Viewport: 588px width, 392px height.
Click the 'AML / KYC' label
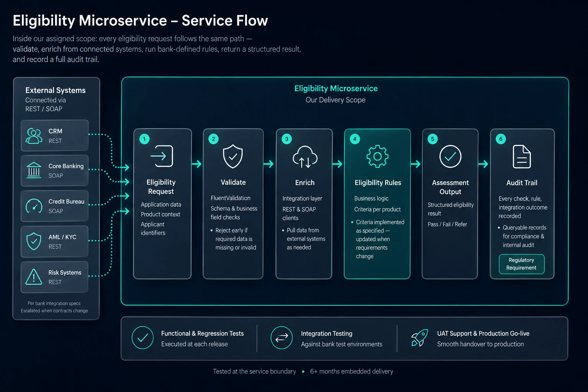[62, 237]
